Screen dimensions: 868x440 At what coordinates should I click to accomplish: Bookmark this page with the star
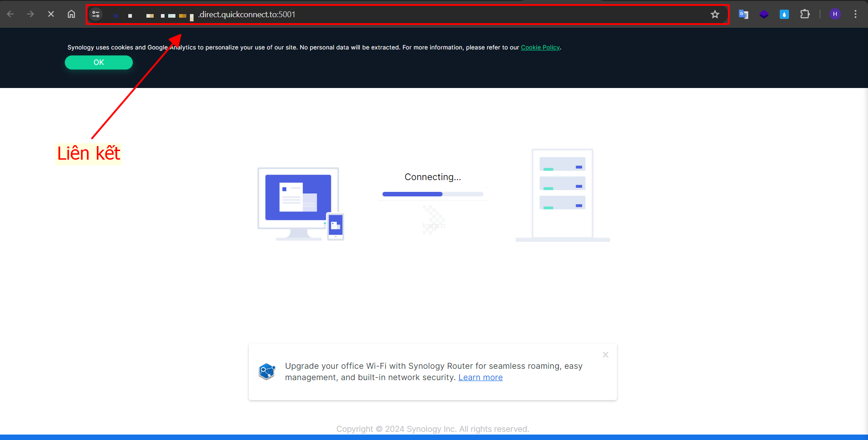[x=715, y=15]
